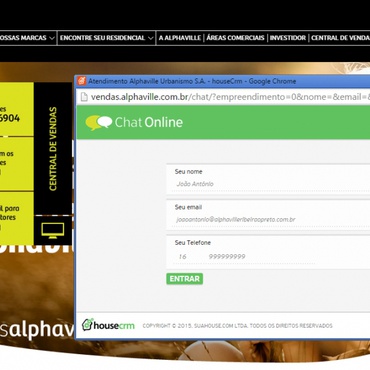Click the Chat Online header title
370x370 pixels.
click(149, 123)
